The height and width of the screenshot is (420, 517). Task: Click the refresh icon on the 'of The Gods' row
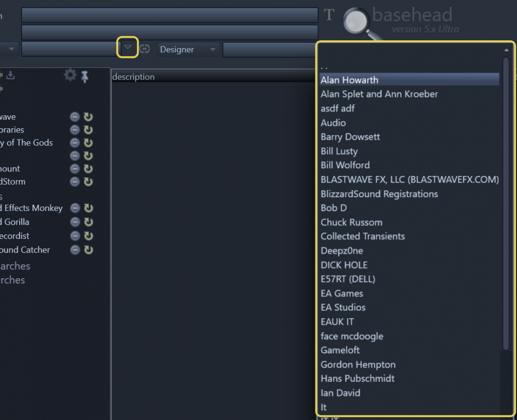(x=88, y=143)
